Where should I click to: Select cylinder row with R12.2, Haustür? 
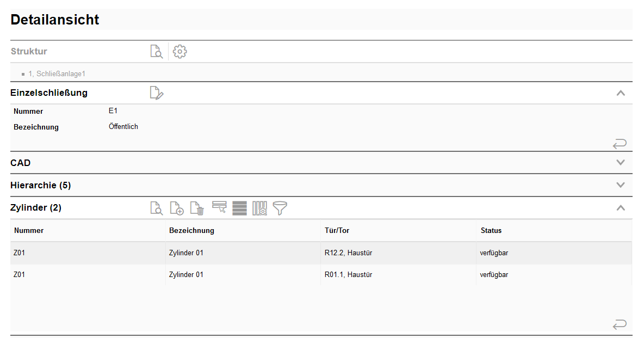348,253
